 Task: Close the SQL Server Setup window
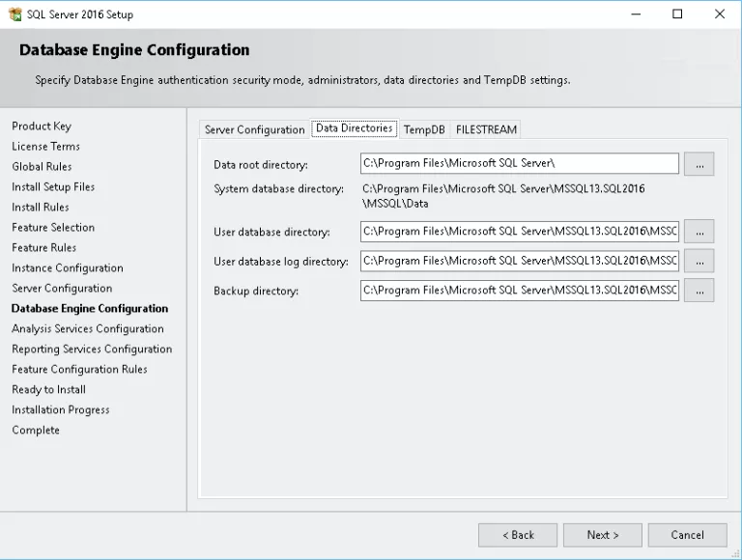(719, 14)
